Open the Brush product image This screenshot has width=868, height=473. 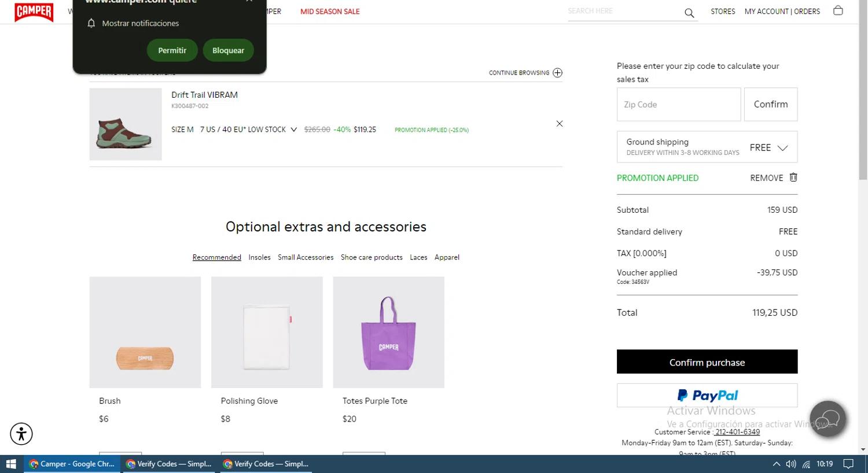pos(145,332)
